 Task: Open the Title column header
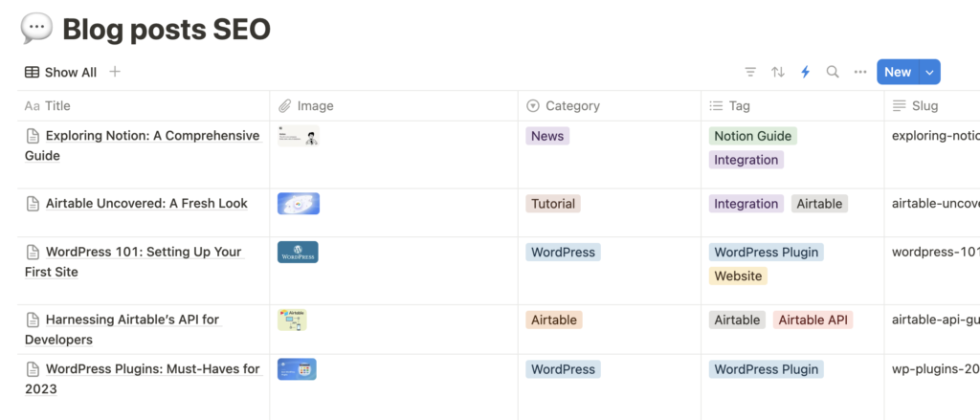point(144,105)
